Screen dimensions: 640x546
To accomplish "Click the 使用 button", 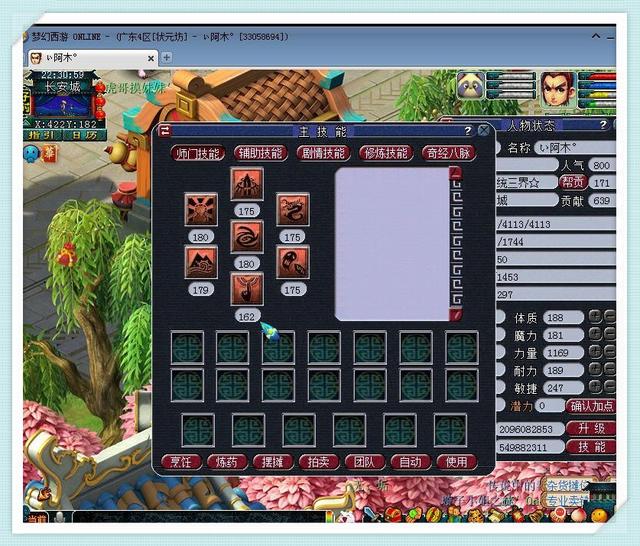I will 456,462.
